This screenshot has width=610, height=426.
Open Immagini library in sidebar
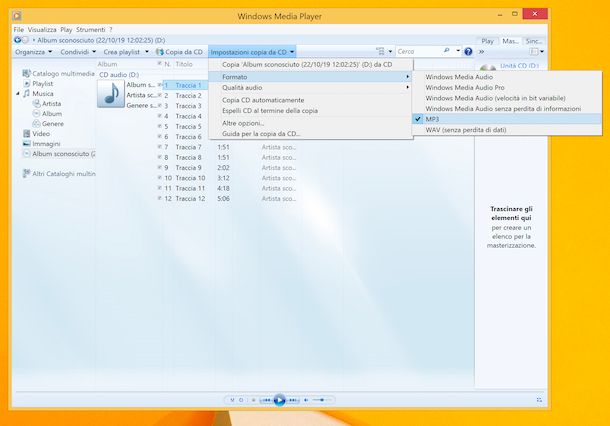pyautogui.click(x=42, y=144)
